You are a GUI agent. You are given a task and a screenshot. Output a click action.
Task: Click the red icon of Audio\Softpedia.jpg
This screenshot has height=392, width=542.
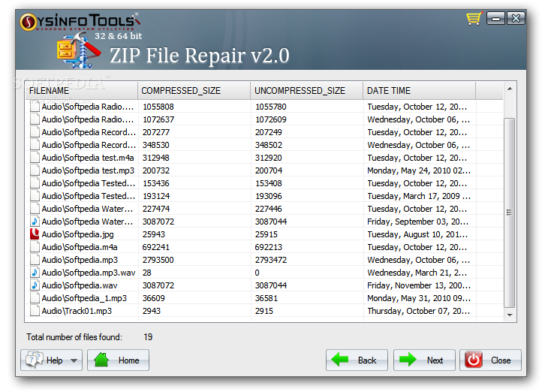point(35,234)
